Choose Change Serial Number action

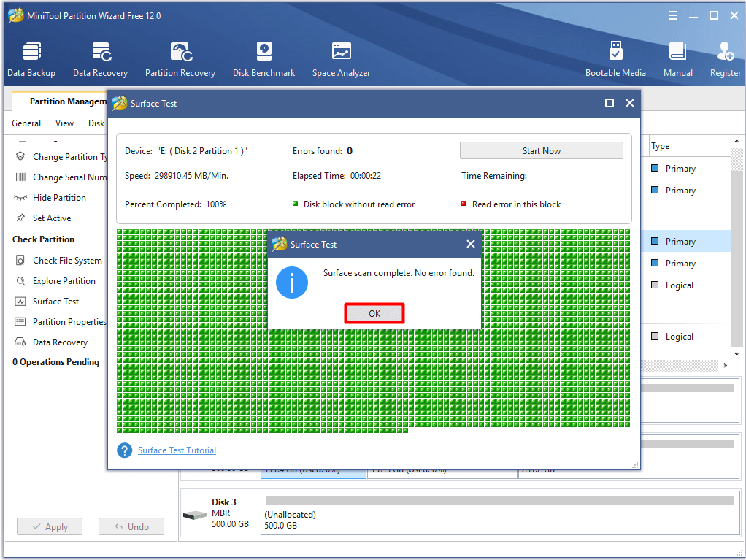pos(61,177)
